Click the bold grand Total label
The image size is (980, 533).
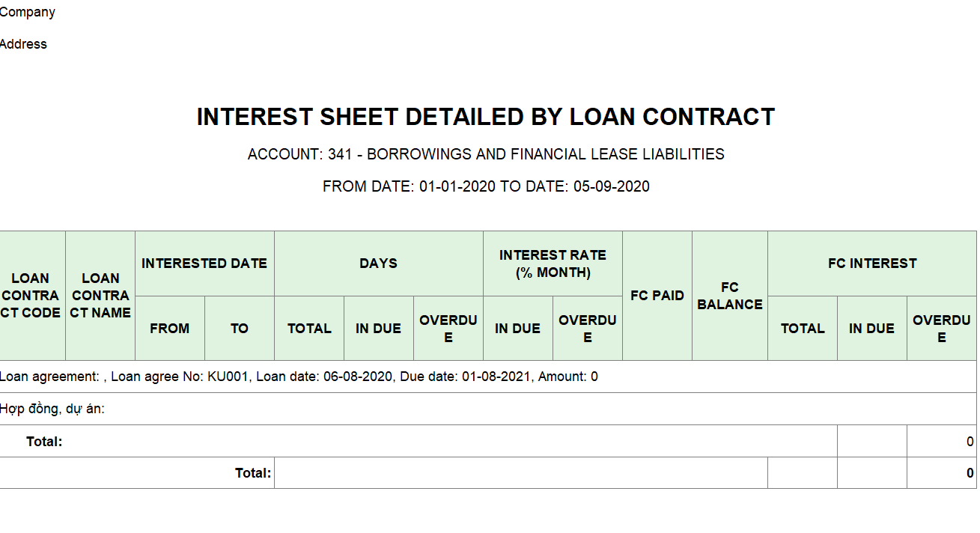coord(253,473)
